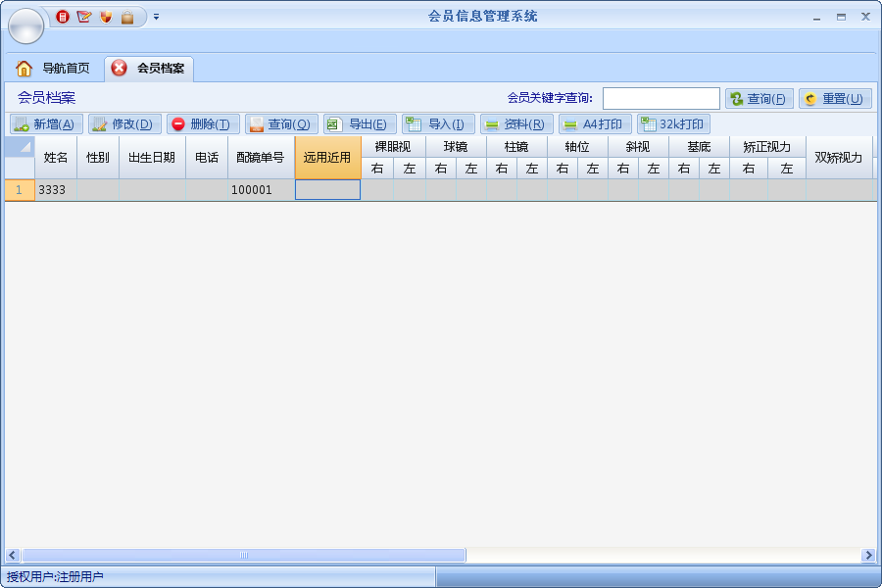Screen dimensions: 882x588
Task: Click the round application orb button
Action: (x=25, y=25)
